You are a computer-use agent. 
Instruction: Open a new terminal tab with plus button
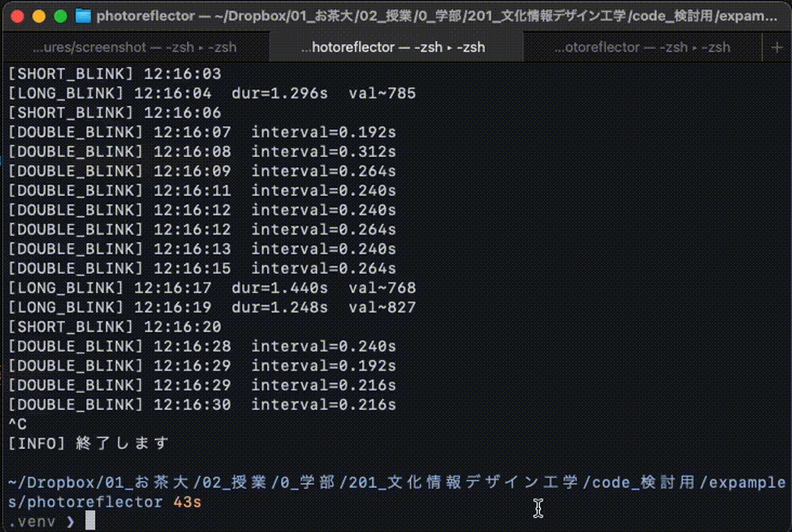776,47
